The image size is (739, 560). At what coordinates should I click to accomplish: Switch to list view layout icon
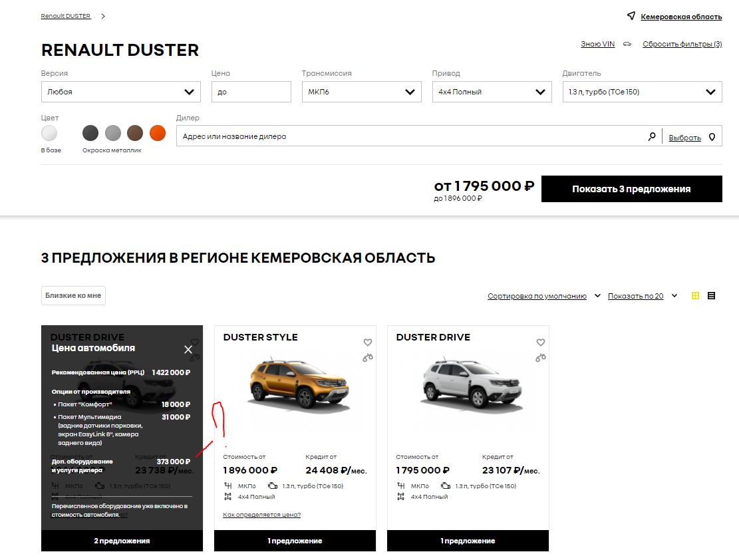pyautogui.click(x=712, y=295)
